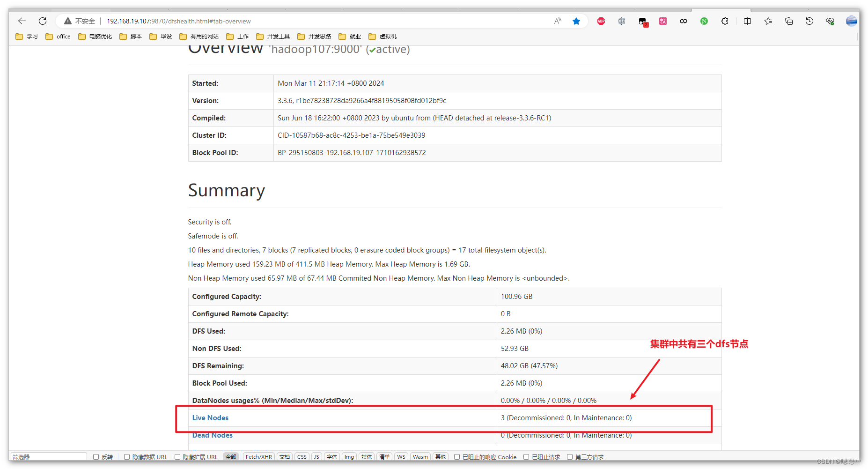This screenshot has height=469, width=868.
Task: Toggle the 已阻止请求 checkbox
Action: (526, 457)
